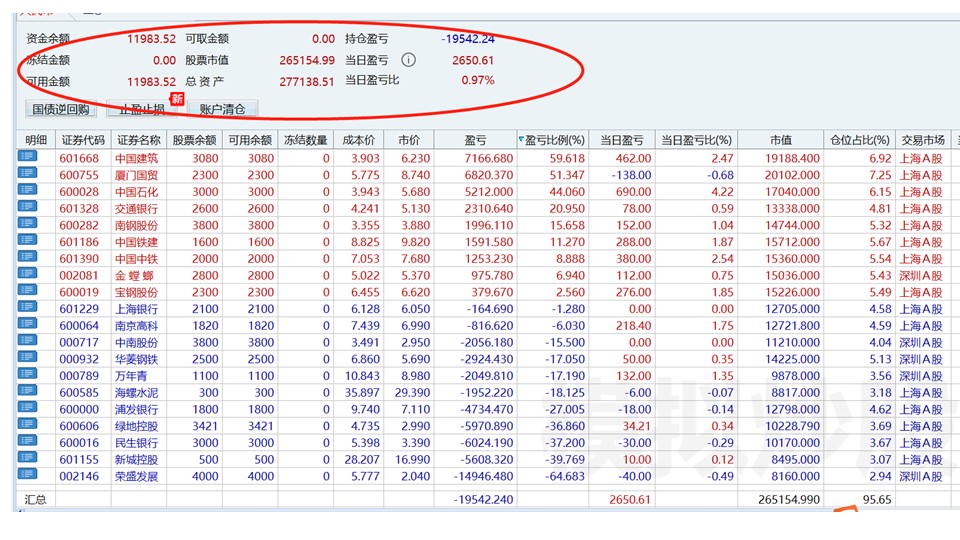Open detail icon for 浦发银行 row
Viewport: 960px width, 540px height.
coord(28,408)
